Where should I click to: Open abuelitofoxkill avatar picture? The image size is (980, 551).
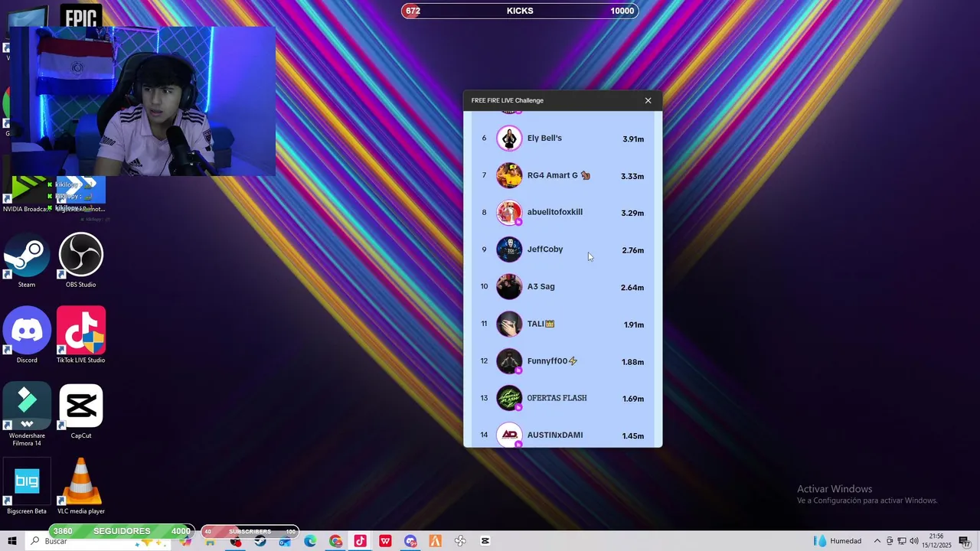click(x=509, y=213)
